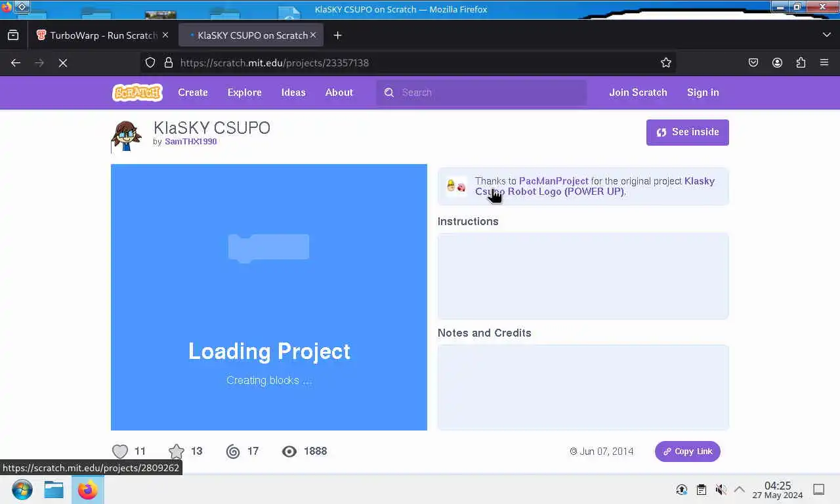Open the Firefox account icon
This screenshot has width=840, height=504.
[x=777, y=63]
